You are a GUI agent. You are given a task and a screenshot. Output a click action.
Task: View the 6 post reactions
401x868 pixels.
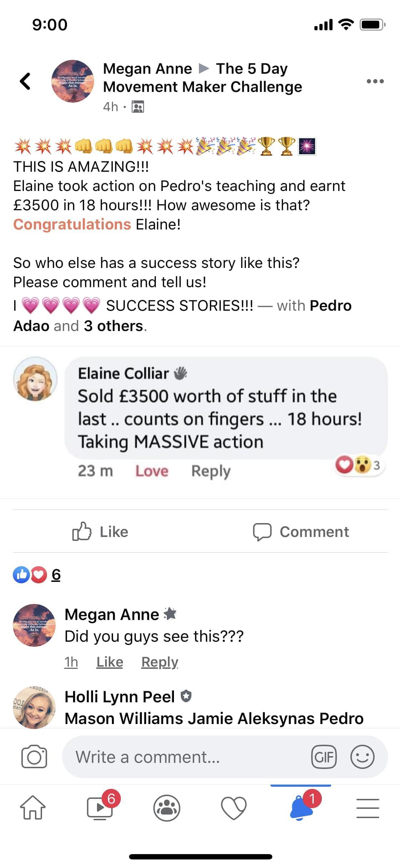point(56,575)
